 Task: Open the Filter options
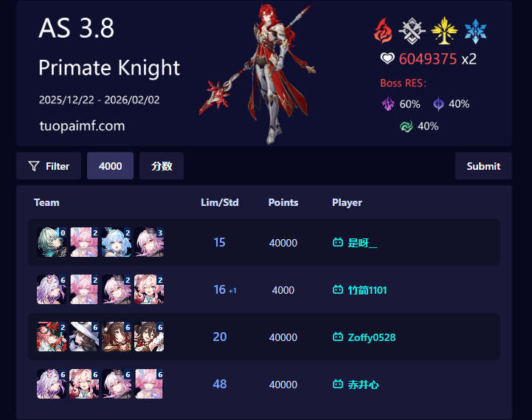(x=49, y=166)
